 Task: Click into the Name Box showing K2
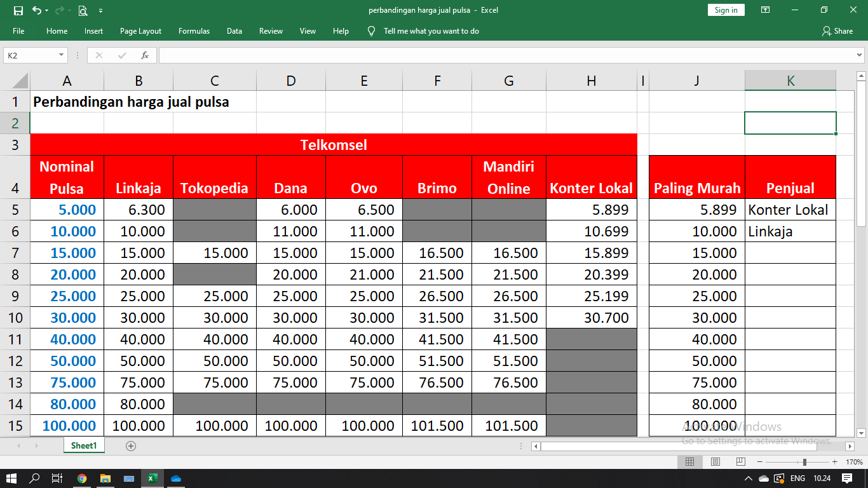coord(31,55)
